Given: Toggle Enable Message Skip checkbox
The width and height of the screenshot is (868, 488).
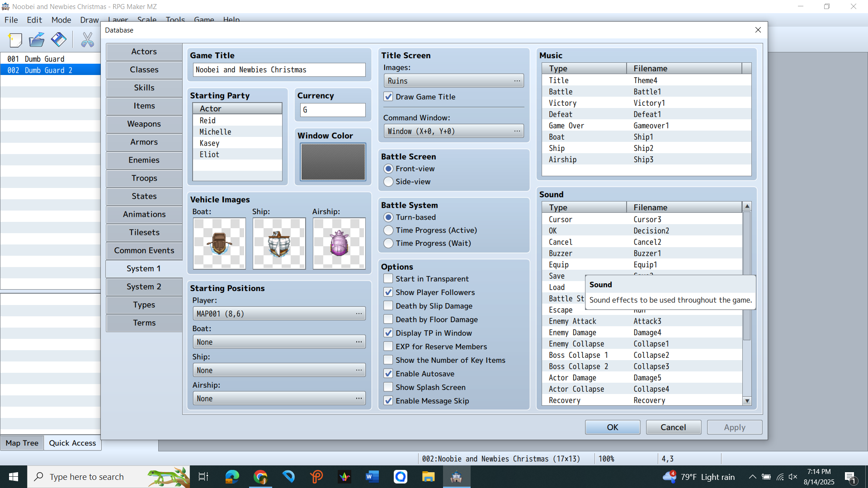Looking at the screenshot, I should point(388,401).
